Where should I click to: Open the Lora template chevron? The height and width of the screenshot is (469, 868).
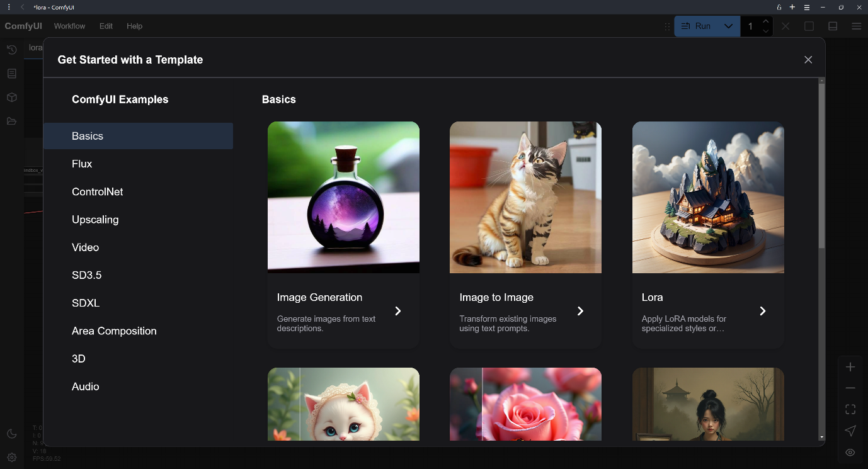click(x=763, y=311)
